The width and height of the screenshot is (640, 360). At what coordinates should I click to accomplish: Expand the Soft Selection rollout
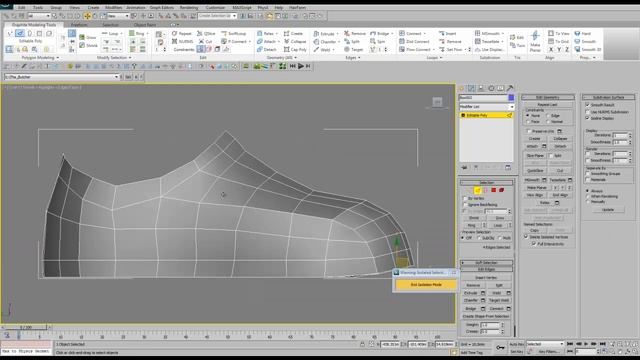487,262
